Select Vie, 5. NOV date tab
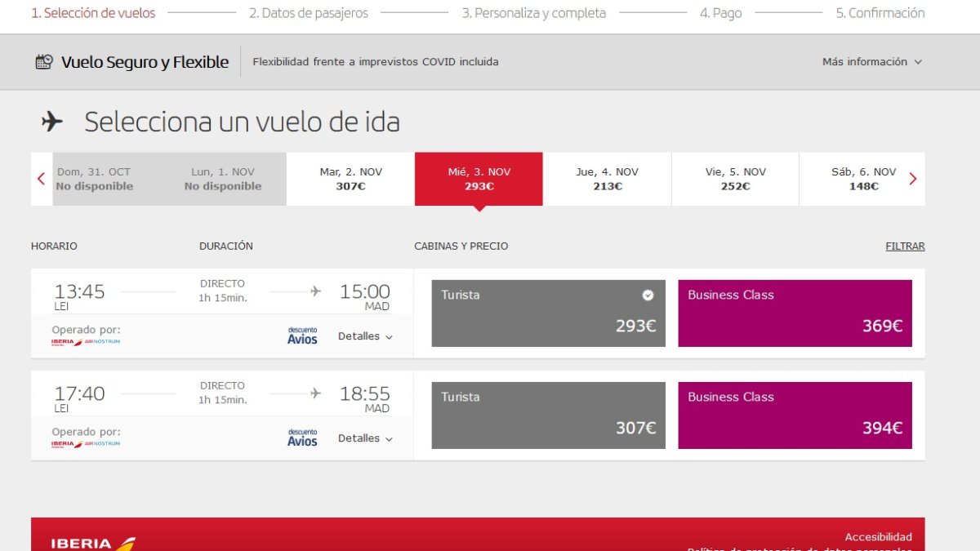 tap(735, 179)
